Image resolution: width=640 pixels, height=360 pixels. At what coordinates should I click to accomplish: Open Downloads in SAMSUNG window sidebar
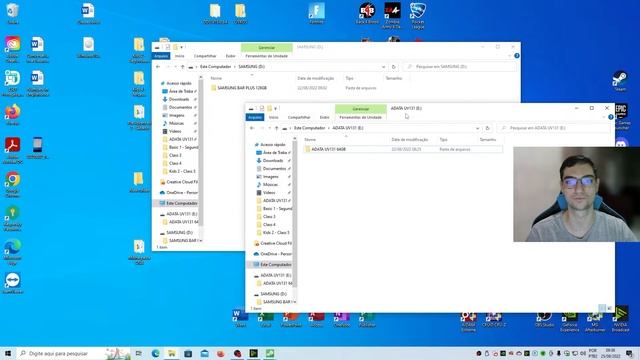[x=179, y=99]
